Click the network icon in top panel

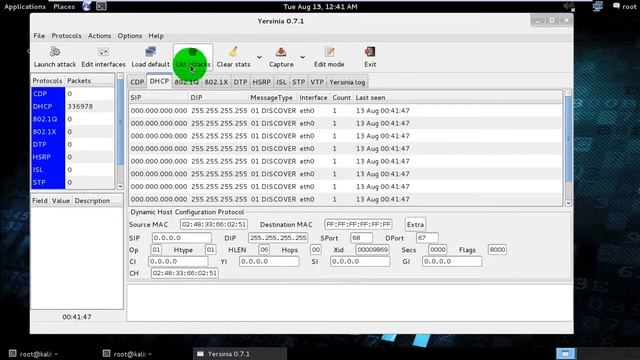pos(598,6)
